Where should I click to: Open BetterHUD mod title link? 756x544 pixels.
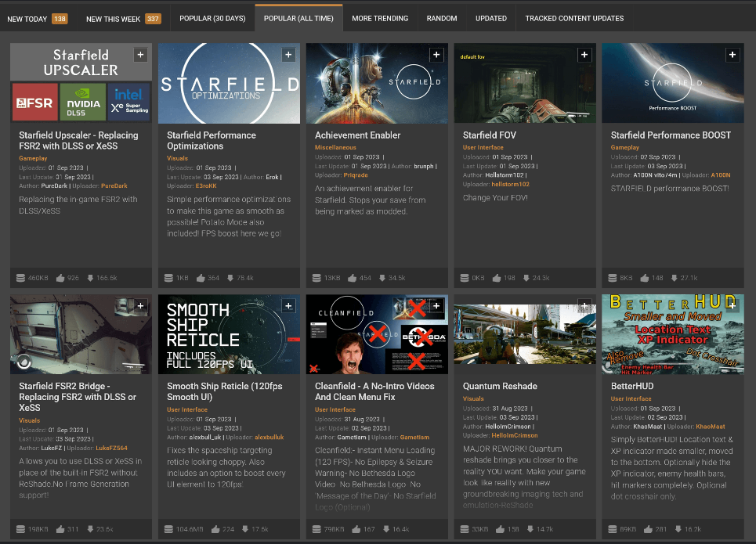pyautogui.click(x=632, y=386)
